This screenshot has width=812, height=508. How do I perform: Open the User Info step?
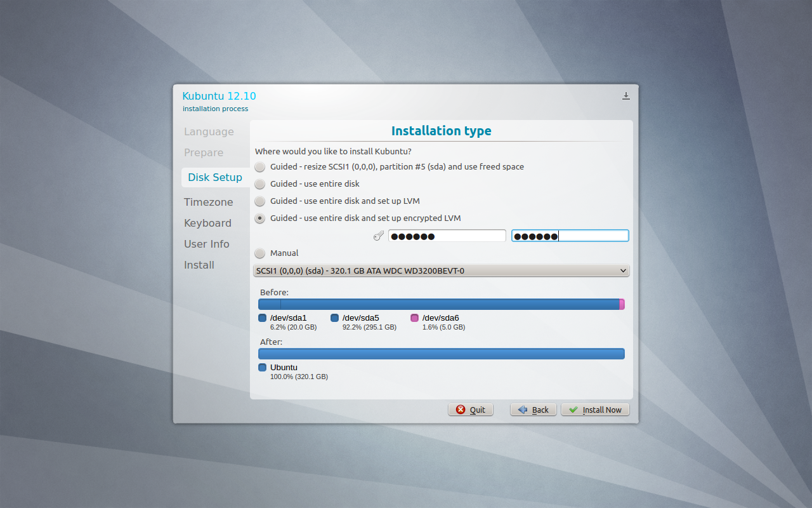[x=207, y=244]
